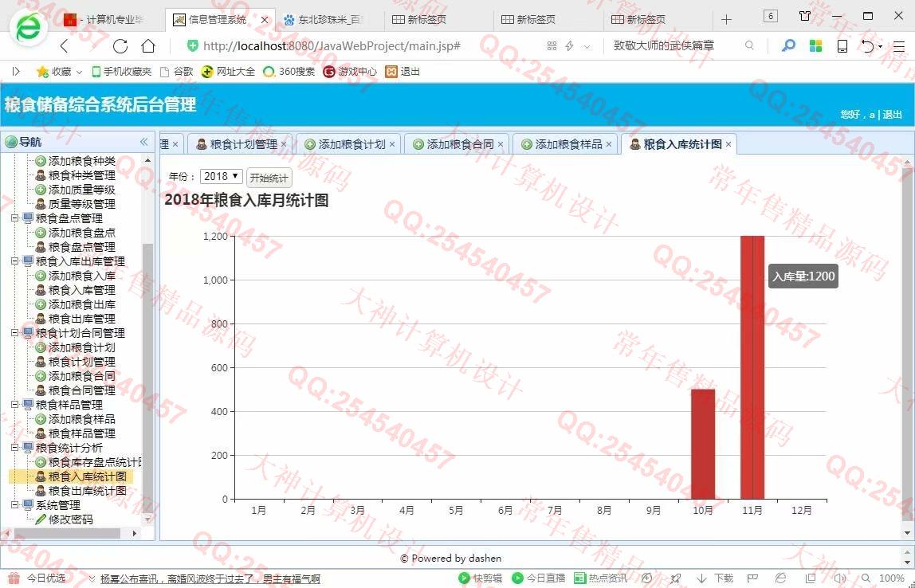Collapse the 粮食计划合同管理 tree node
915x588 pixels.
[14, 333]
